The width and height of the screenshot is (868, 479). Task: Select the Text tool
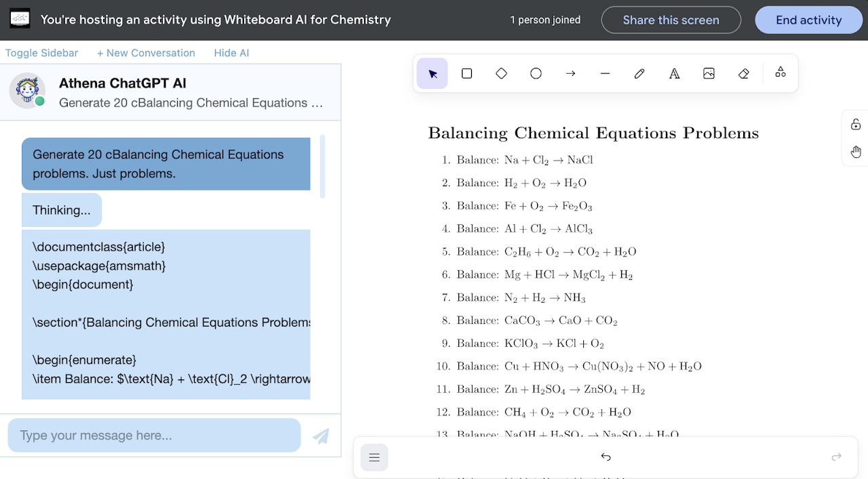pos(674,74)
